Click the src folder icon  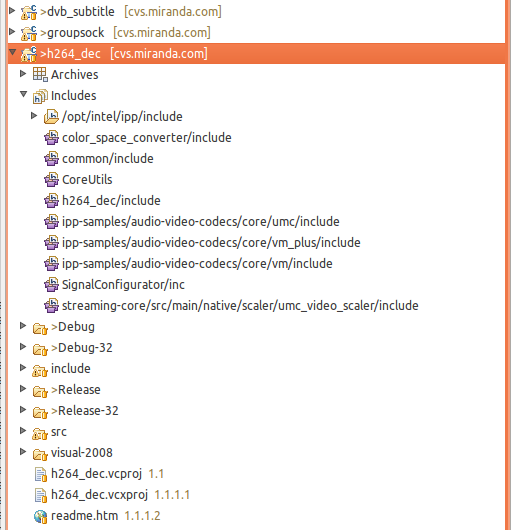40,433
